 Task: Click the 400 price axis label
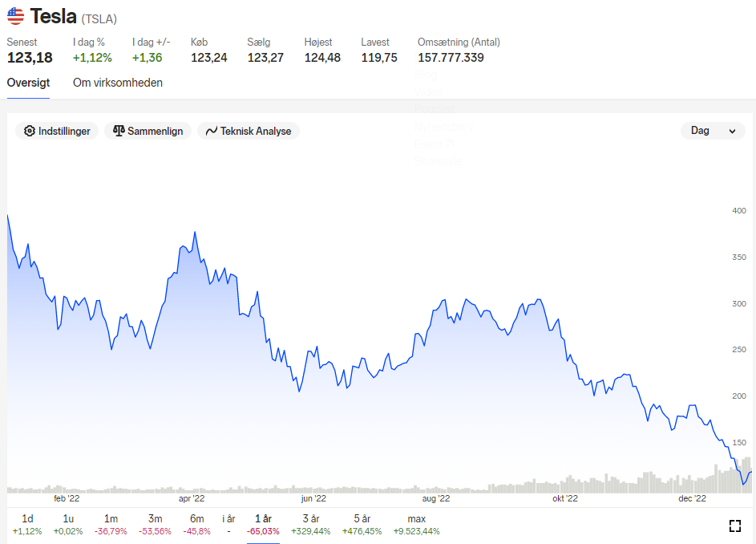pos(738,210)
